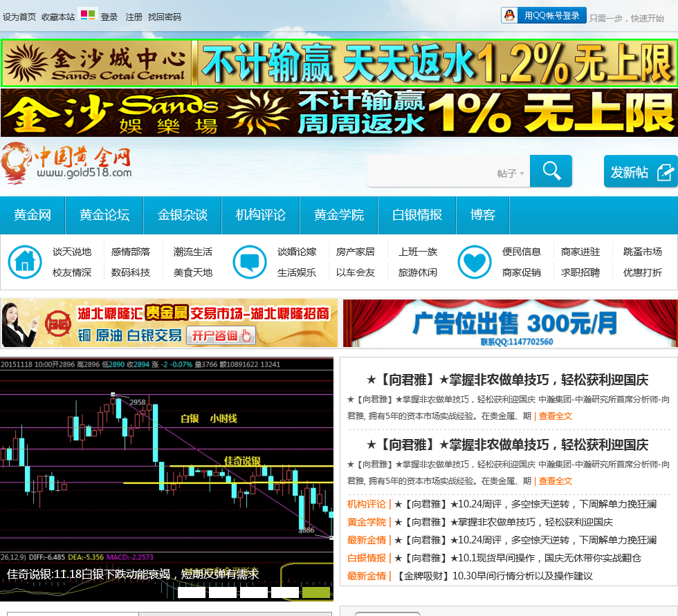
Task: Open the 黄金网 nav tab
Action: click(x=33, y=215)
